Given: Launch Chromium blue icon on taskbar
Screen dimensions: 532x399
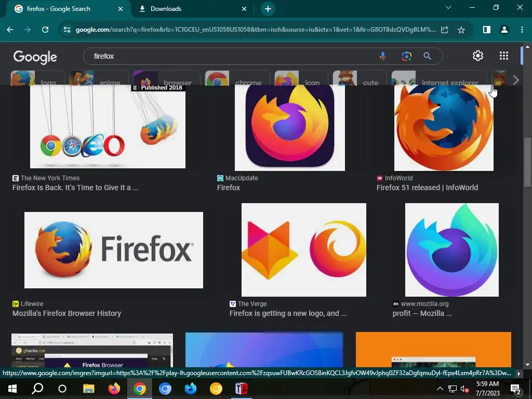Looking at the screenshot, I should click(165, 389).
